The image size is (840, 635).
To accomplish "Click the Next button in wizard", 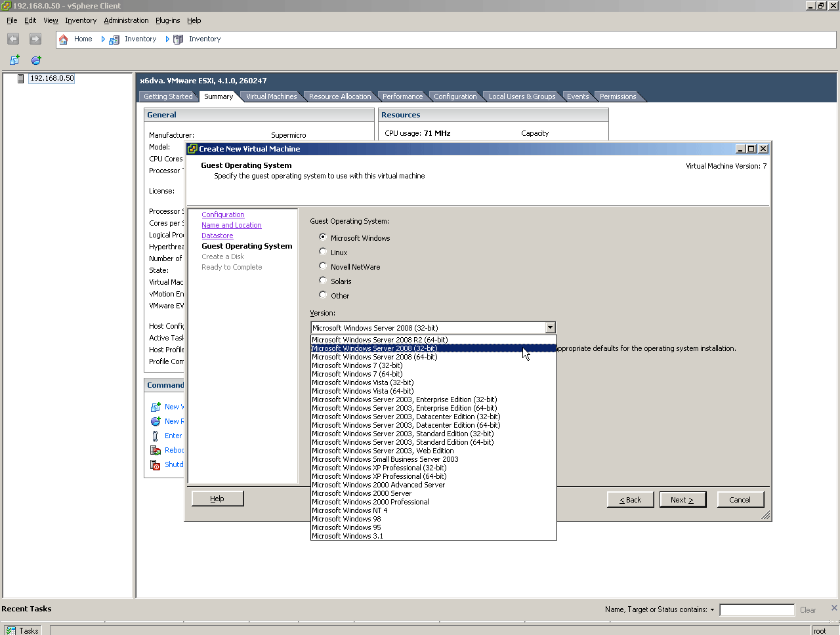I will pos(682,500).
